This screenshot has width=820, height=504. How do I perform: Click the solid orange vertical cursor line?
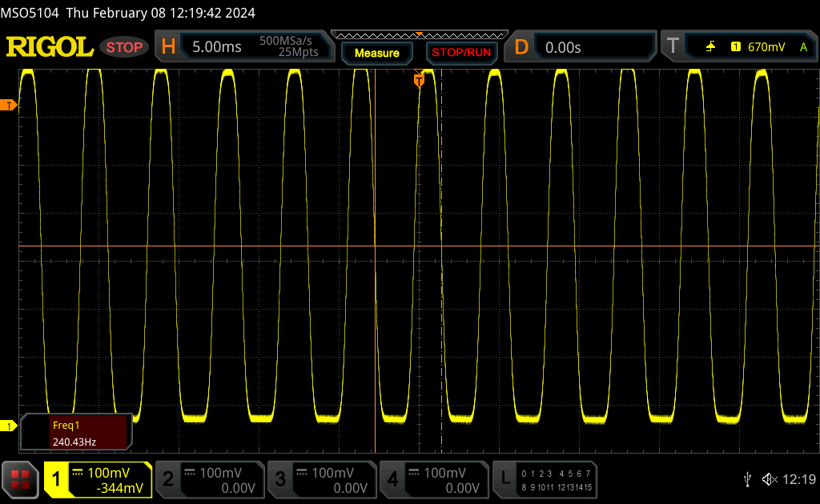click(375, 261)
